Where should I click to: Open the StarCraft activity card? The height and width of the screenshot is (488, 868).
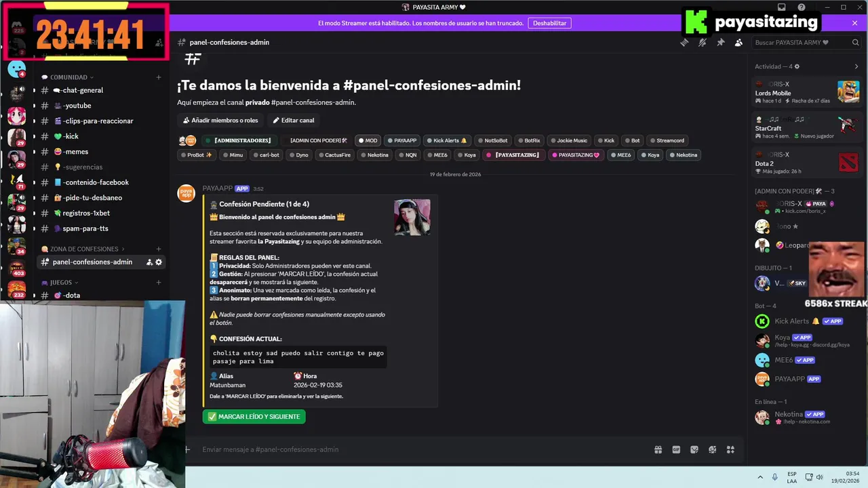[x=807, y=127]
